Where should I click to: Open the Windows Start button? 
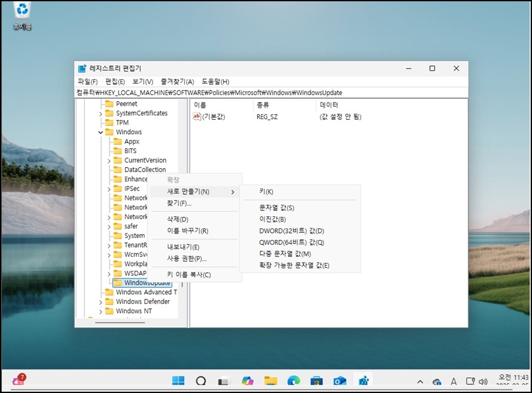pyautogui.click(x=178, y=381)
